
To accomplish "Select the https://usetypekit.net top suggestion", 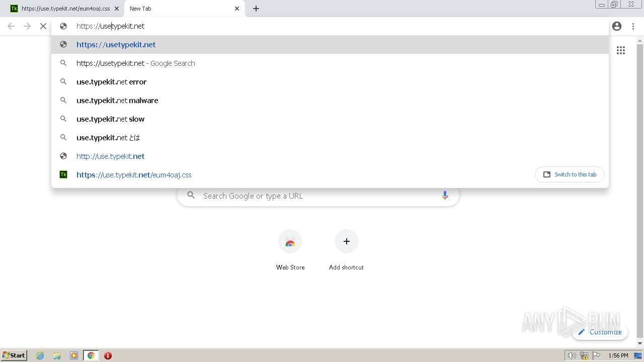I will (330, 45).
